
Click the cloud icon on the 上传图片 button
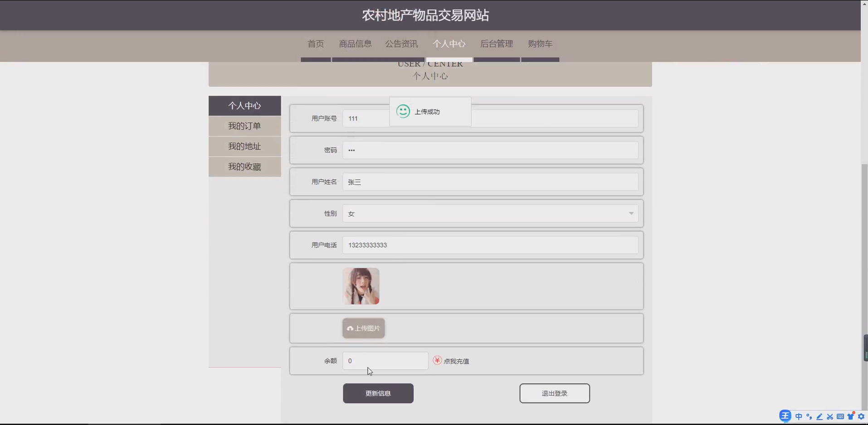point(350,328)
